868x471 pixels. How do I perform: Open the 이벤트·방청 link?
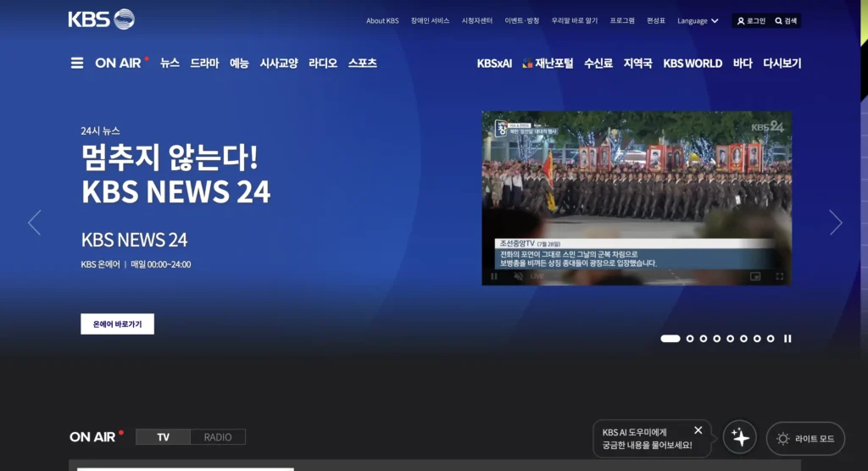pos(521,21)
